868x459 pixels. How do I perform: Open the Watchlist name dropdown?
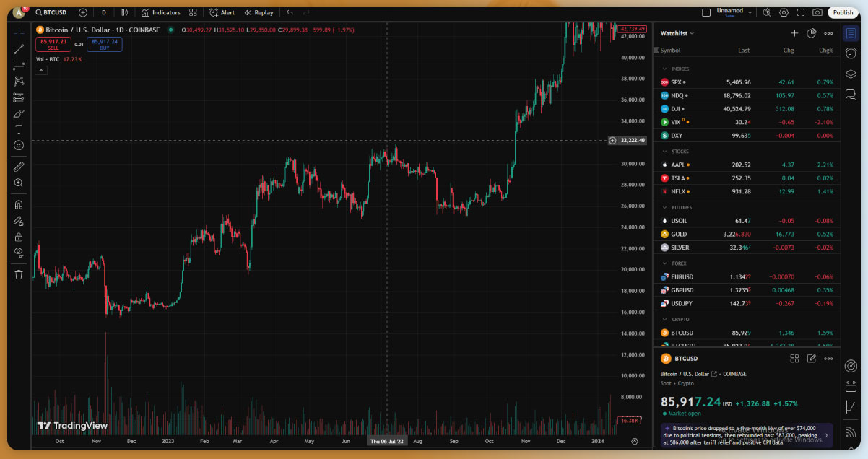click(x=677, y=33)
